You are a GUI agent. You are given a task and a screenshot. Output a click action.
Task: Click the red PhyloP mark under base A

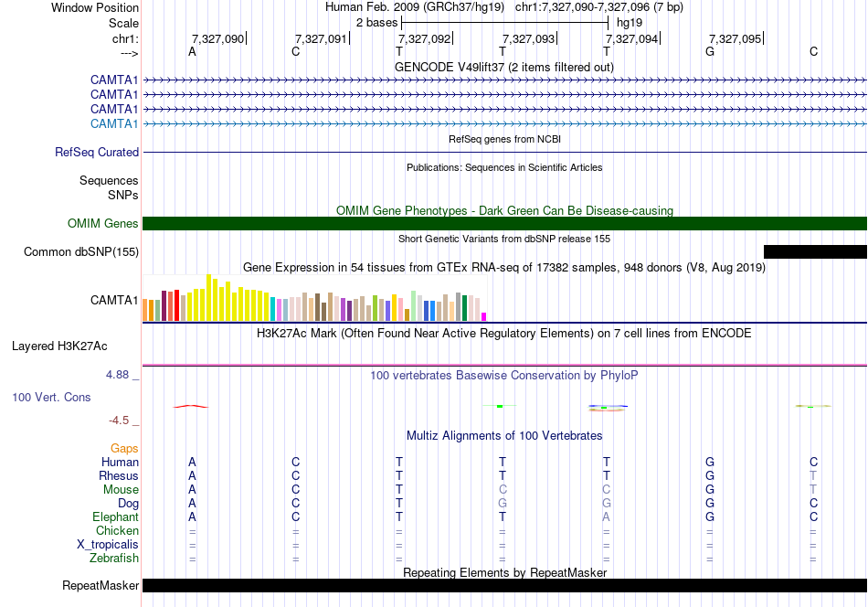191,407
